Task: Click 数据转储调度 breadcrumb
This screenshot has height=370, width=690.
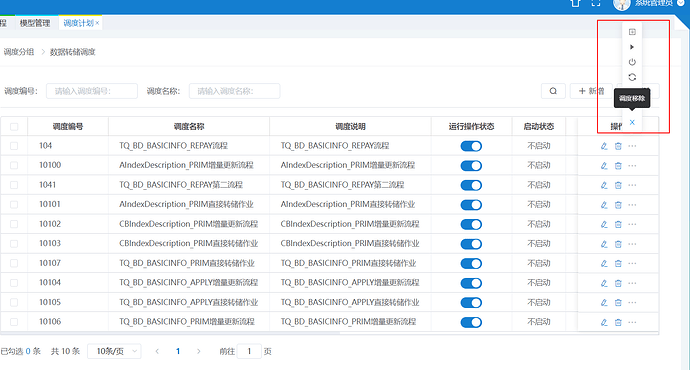Action: point(73,52)
